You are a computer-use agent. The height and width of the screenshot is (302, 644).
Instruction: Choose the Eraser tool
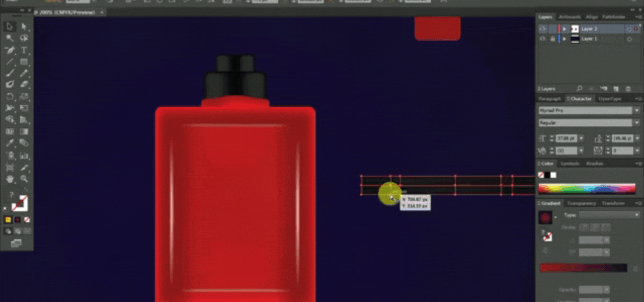pos(24,85)
